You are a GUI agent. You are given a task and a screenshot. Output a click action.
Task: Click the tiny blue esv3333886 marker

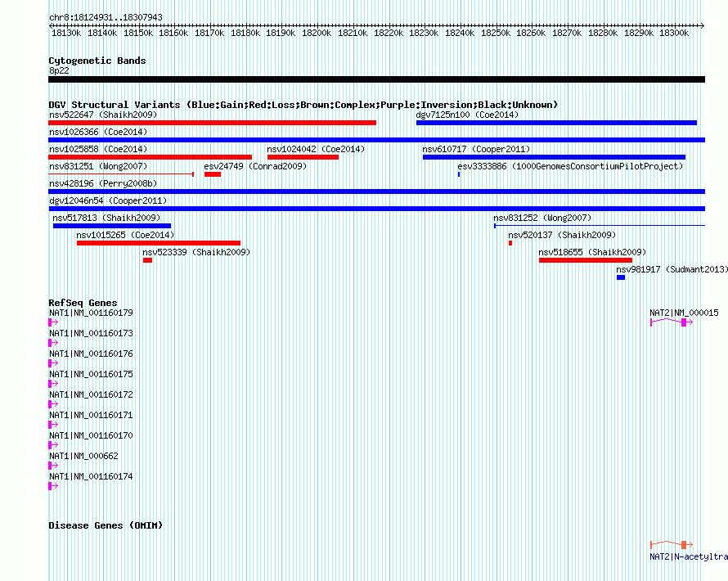459,174
